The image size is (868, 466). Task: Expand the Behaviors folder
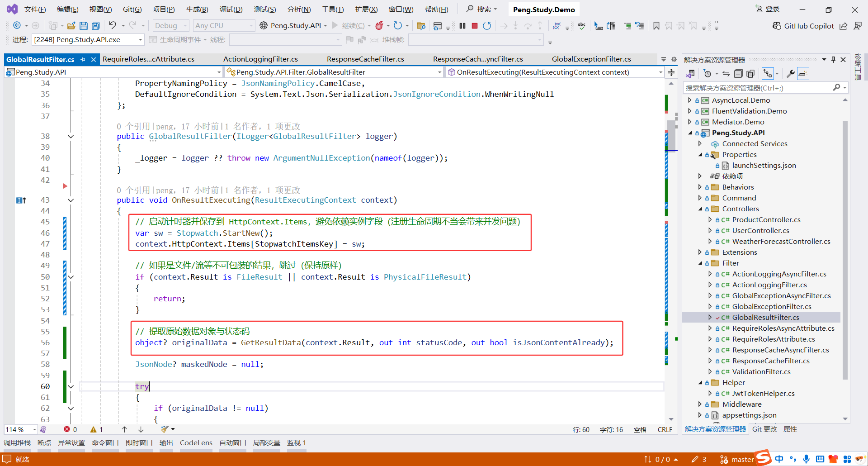(700, 187)
